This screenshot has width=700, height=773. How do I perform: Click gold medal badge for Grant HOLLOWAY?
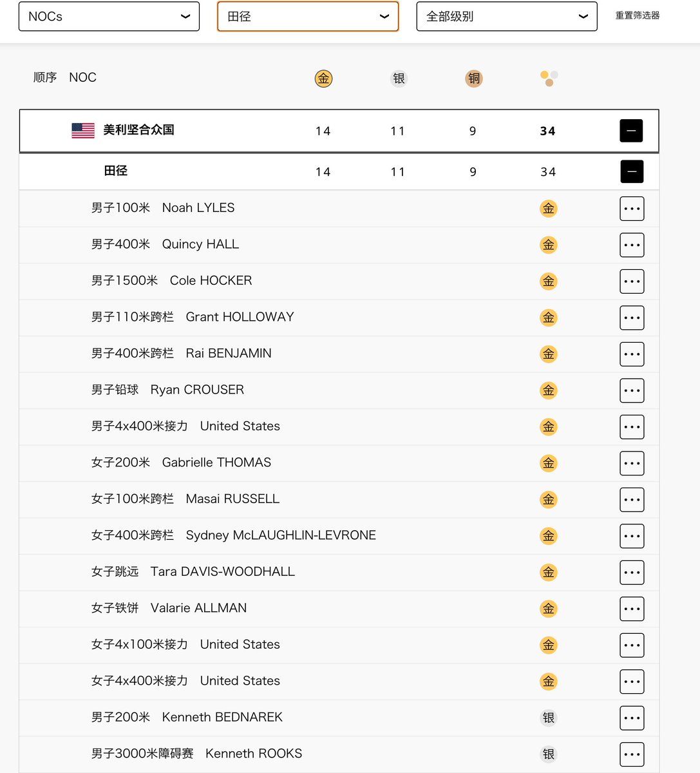(549, 318)
